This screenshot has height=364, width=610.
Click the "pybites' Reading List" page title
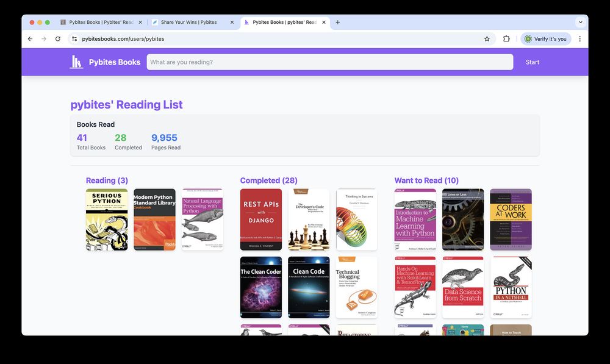pyautogui.click(x=126, y=105)
